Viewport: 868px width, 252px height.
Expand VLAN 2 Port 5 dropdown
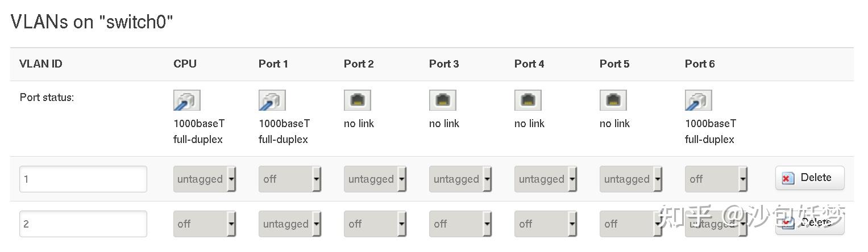[631, 224]
